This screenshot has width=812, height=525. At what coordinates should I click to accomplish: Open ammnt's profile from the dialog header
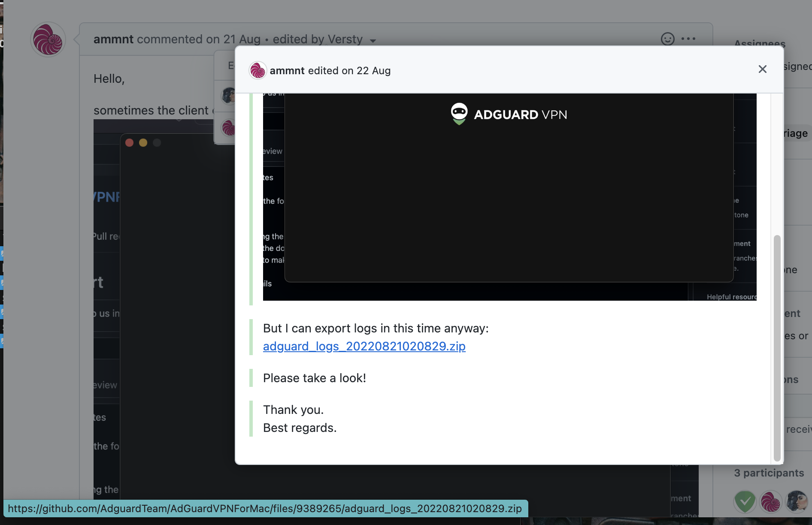coord(287,70)
